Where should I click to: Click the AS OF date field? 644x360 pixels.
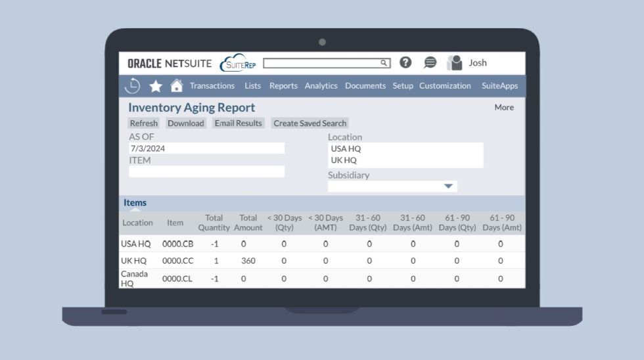[206, 148]
